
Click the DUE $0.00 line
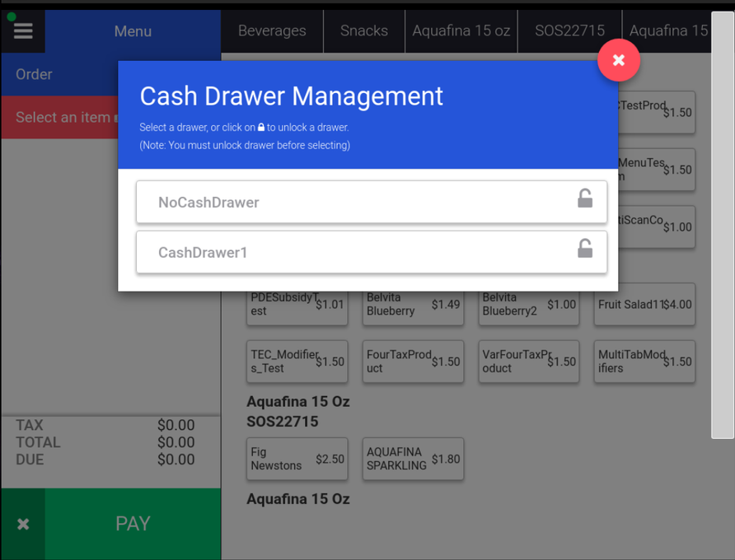(x=105, y=460)
